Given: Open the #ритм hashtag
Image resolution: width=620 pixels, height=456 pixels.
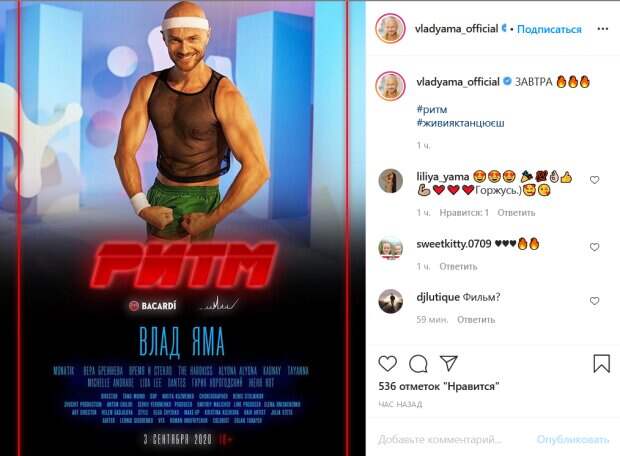Looking at the screenshot, I should pyautogui.click(x=432, y=109).
